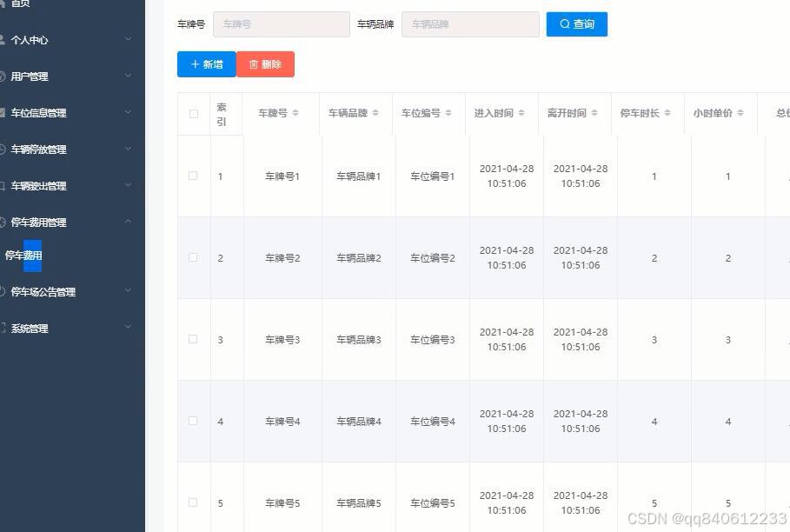Screen dimensions: 790x532
Task: Check the checkbox for row 车牌号1
Action: click(193, 176)
